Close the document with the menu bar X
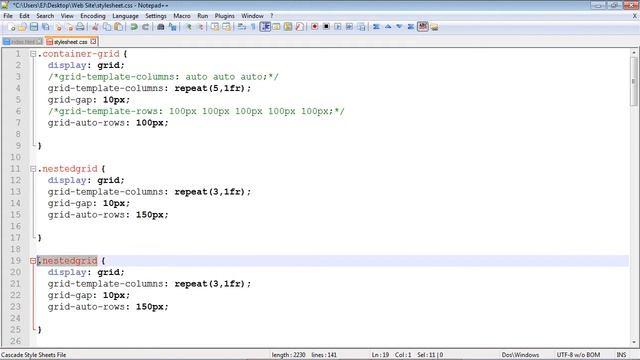Viewport: 640px width, 360px height. pos(635,16)
